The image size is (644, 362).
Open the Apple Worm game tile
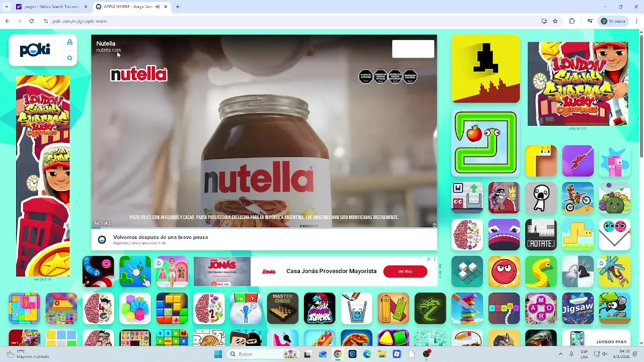[x=486, y=143]
